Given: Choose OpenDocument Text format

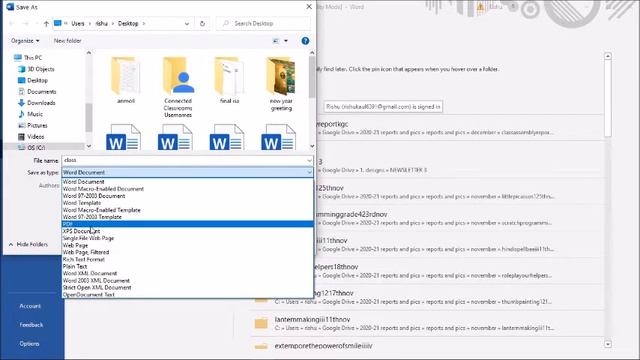Looking at the screenshot, I should pos(89,294).
